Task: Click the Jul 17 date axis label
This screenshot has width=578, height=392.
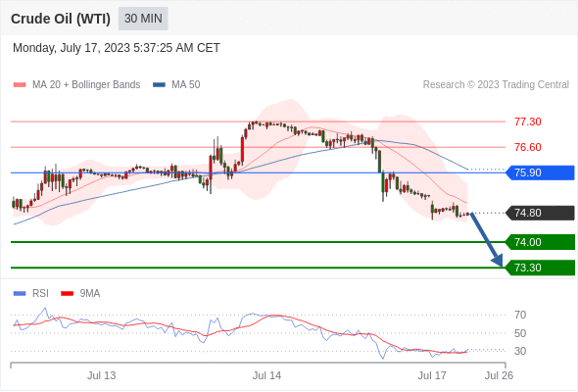Action: [432, 375]
